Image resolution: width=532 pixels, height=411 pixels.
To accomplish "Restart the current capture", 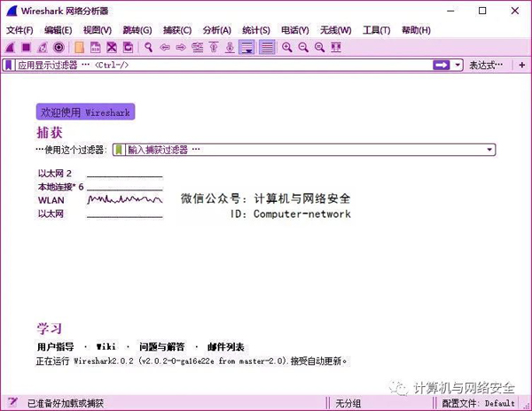I will point(43,47).
